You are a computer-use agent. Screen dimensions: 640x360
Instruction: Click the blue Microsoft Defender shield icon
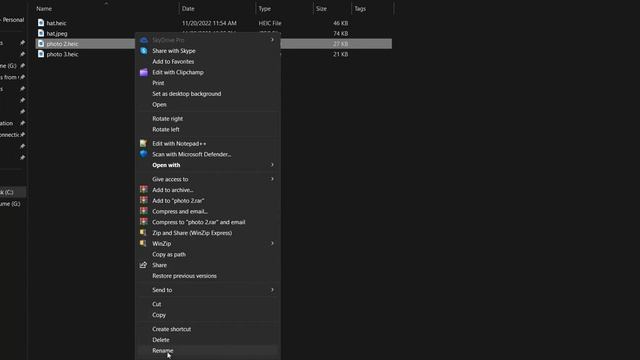(143, 154)
